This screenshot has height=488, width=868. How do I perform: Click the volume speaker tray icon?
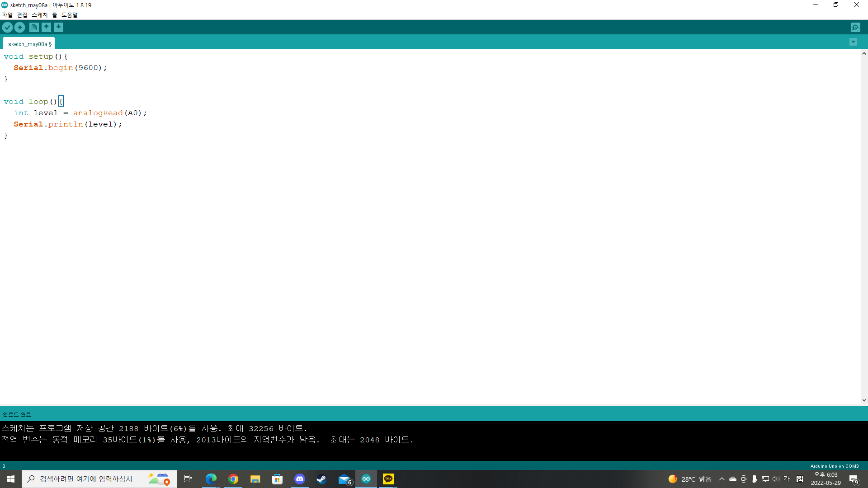pyautogui.click(x=776, y=479)
